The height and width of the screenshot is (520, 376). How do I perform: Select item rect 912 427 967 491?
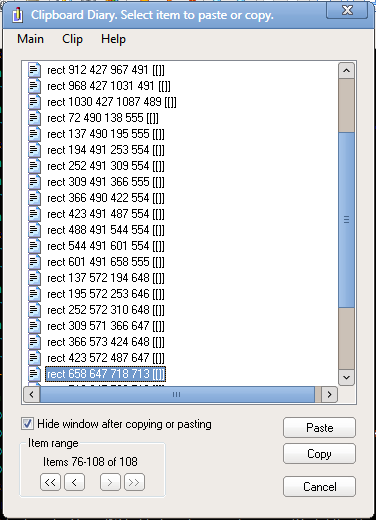pos(106,70)
